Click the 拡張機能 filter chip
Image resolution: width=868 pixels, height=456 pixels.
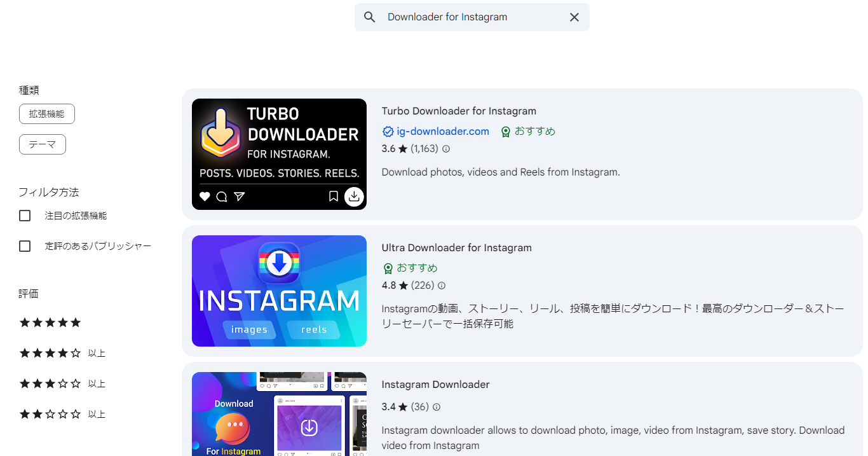point(46,113)
